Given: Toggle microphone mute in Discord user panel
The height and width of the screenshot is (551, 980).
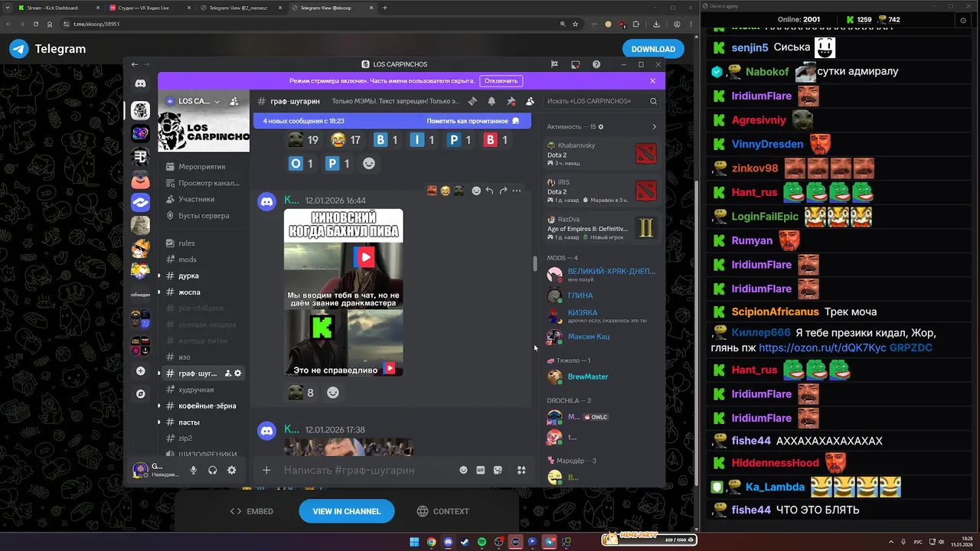Looking at the screenshot, I should [194, 471].
